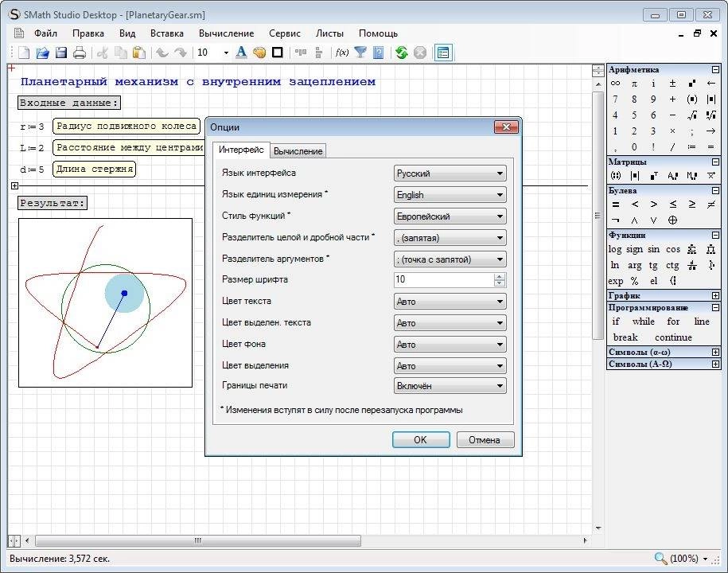The width and height of the screenshot is (728, 573).
Task: Open argument separator dropdown (точка с запятой)
Action: point(450,259)
